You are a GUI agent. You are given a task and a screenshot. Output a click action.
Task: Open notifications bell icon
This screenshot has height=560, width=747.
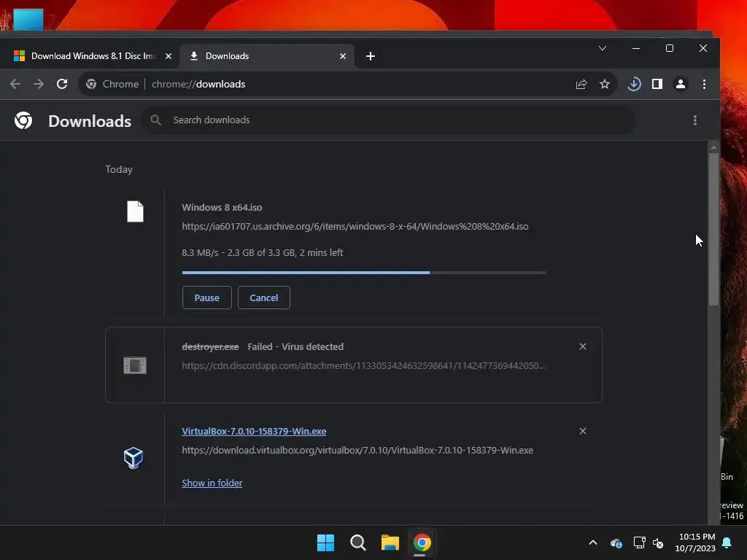coord(727,542)
